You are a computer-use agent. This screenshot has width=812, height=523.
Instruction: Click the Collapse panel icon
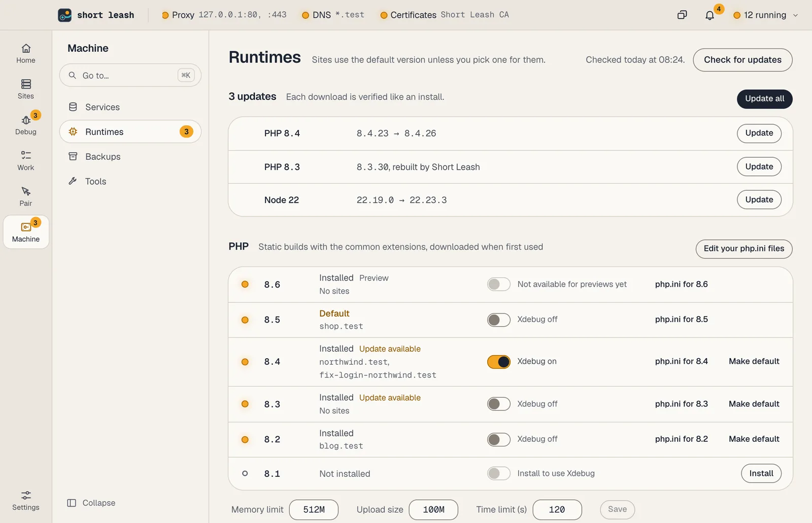pos(72,503)
